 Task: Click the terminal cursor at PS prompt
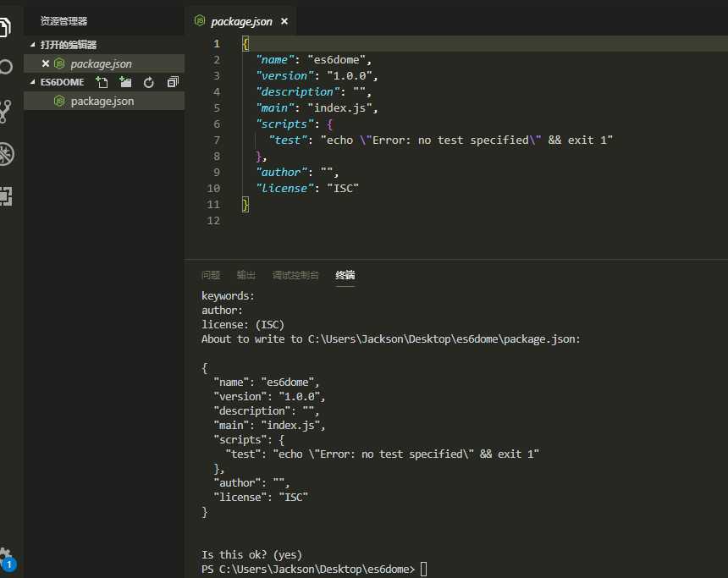pyautogui.click(x=423, y=570)
